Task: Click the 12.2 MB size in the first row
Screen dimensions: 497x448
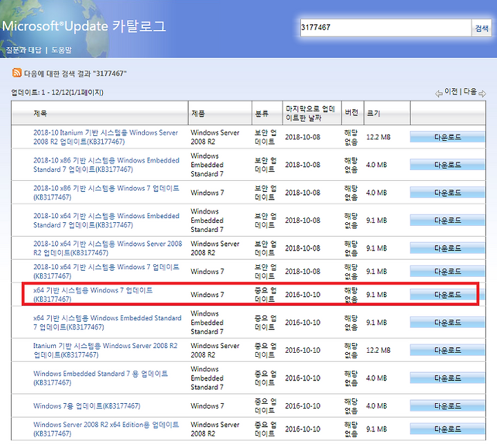Action: click(378, 137)
